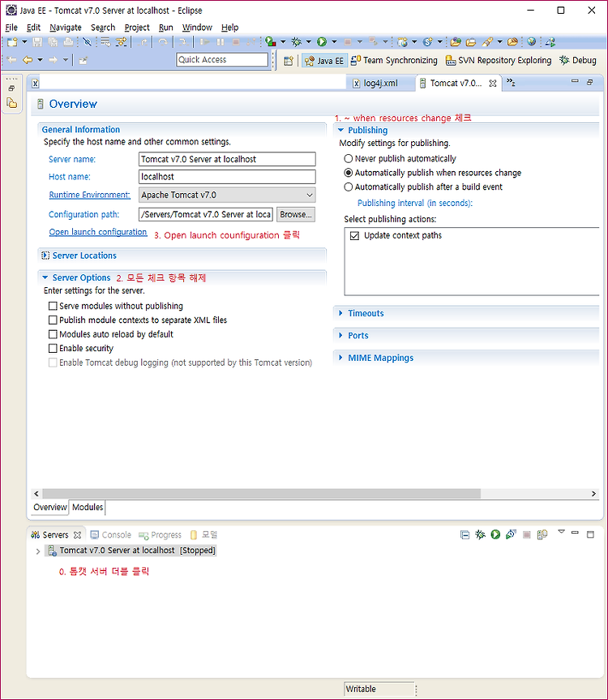Enable Modules auto reload by default
Image resolution: width=608 pixels, height=700 pixels.
click(x=53, y=334)
